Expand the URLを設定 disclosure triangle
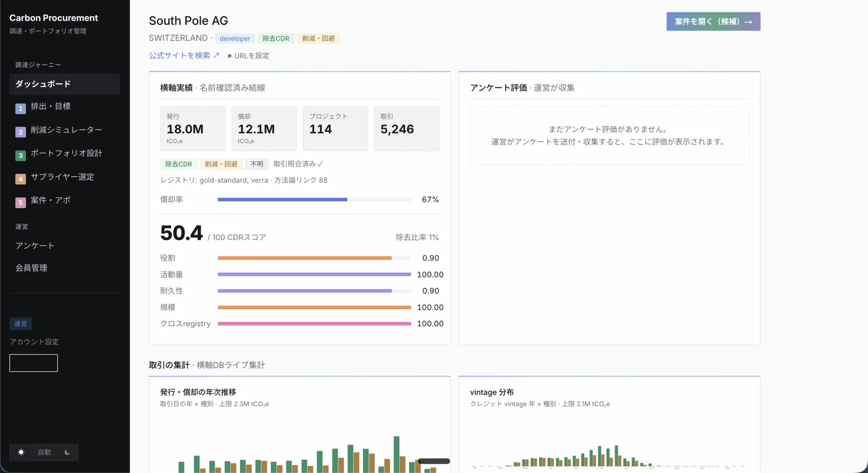The image size is (868, 473). (230, 56)
